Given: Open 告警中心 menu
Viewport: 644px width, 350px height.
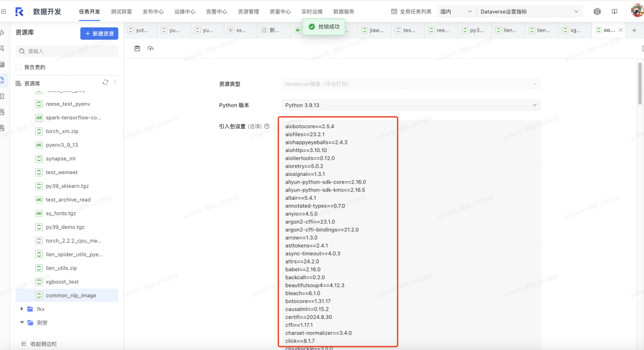Looking at the screenshot, I should coord(216,11).
